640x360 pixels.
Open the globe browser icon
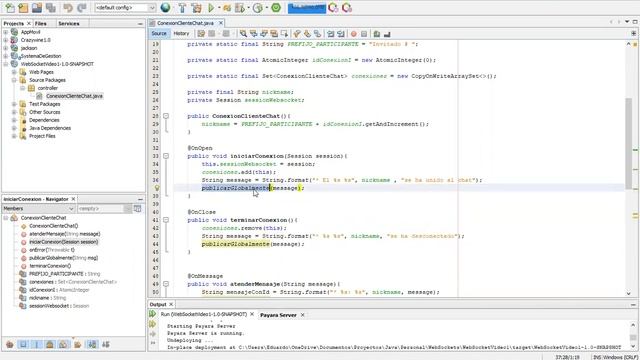click(x=165, y=8)
